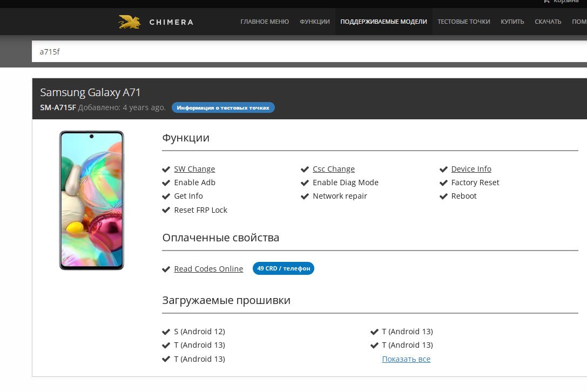Click the Информация о тестовых точках button

tap(223, 108)
